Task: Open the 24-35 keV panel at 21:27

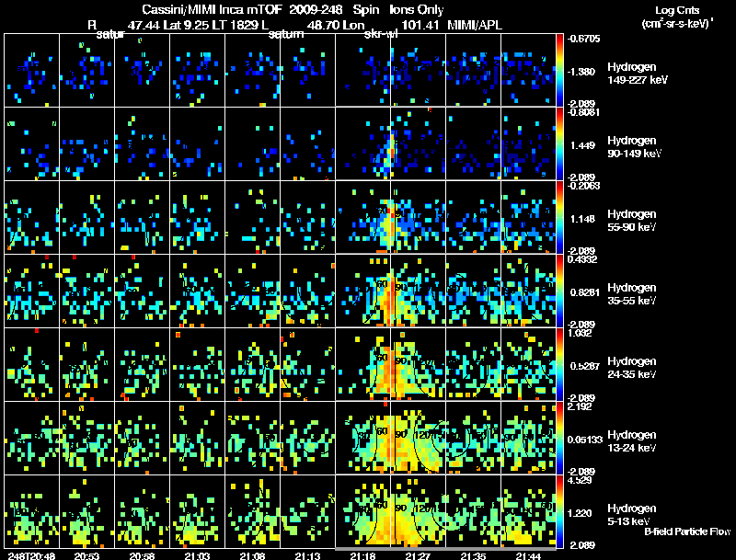Action: point(418,365)
